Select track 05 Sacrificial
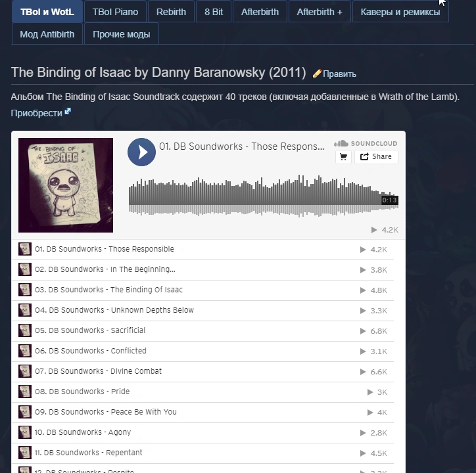 click(202, 330)
